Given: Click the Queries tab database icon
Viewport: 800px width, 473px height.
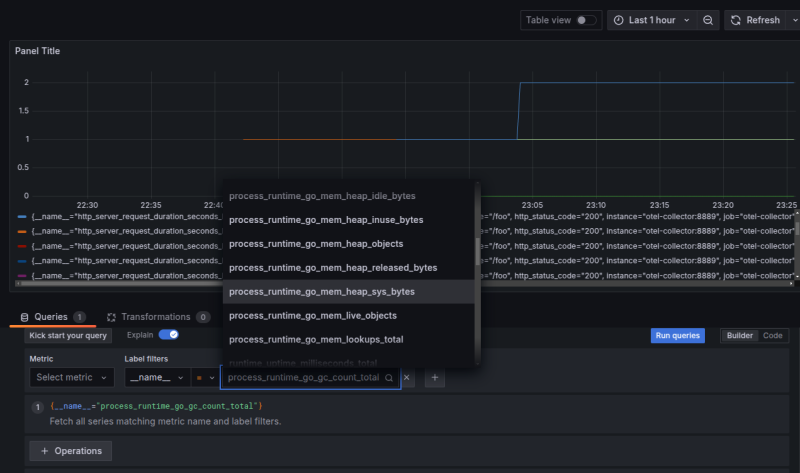Looking at the screenshot, I should coord(25,317).
